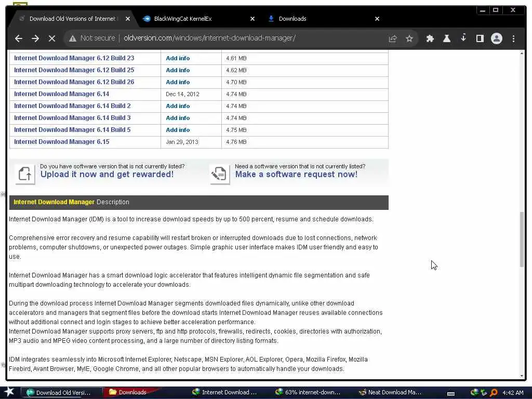Click the scrollbar up arrow
The height and width of the screenshot is (399, 532).
pos(522,54)
